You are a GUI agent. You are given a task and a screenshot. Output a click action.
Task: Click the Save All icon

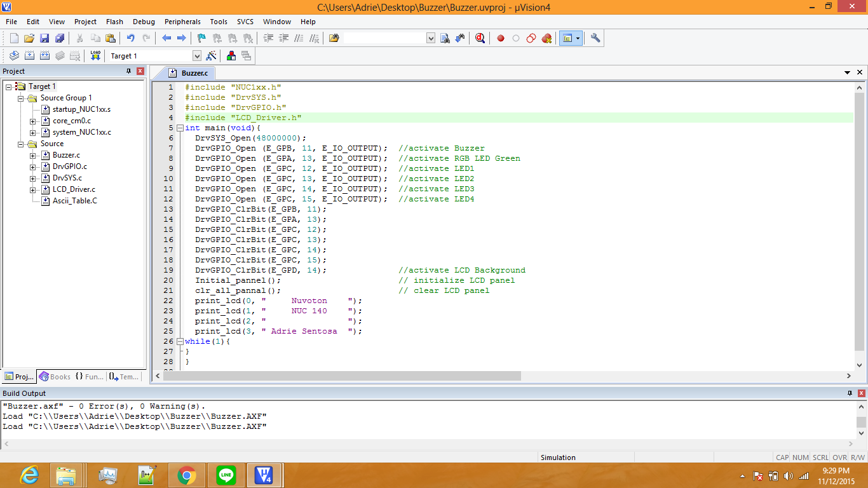[60, 38]
